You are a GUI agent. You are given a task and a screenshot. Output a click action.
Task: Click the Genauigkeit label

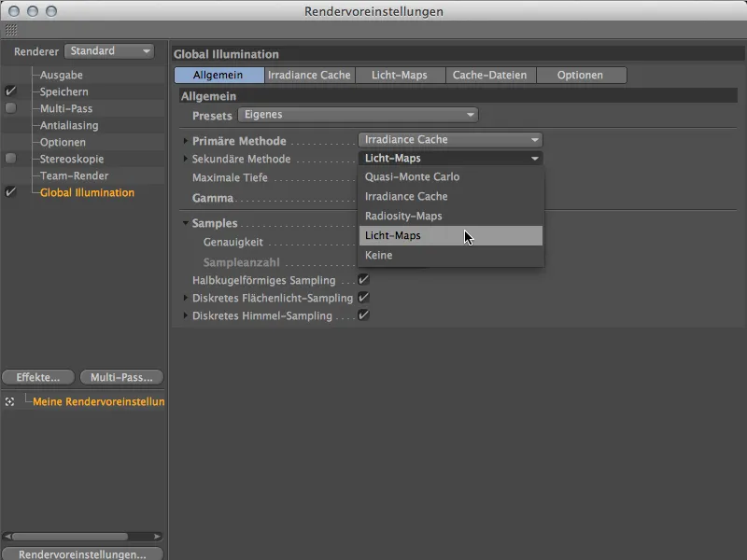(233, 242)
